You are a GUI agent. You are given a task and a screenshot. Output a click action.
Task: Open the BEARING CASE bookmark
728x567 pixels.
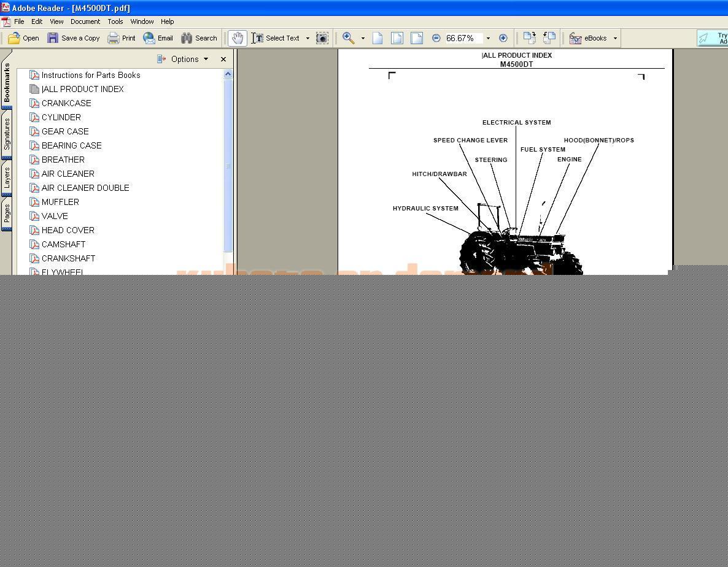point(66,145)
